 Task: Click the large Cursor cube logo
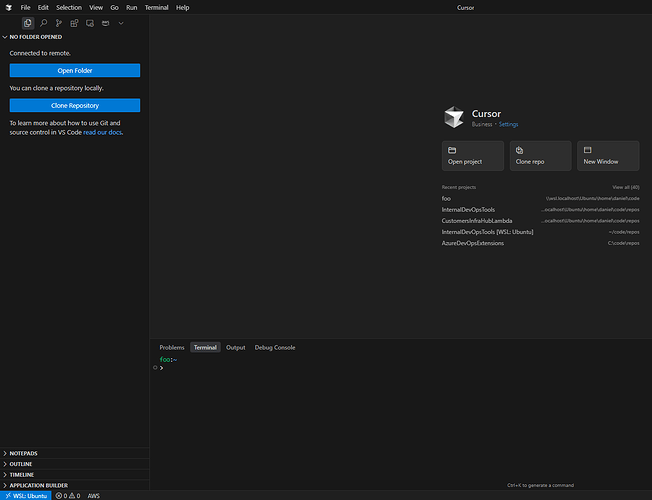(x=454, y=117)
